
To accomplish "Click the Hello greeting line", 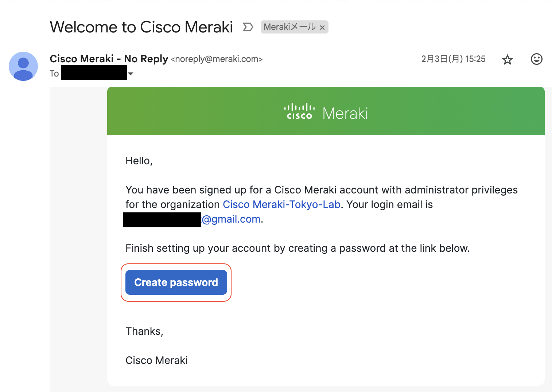I will click(139, 161).
